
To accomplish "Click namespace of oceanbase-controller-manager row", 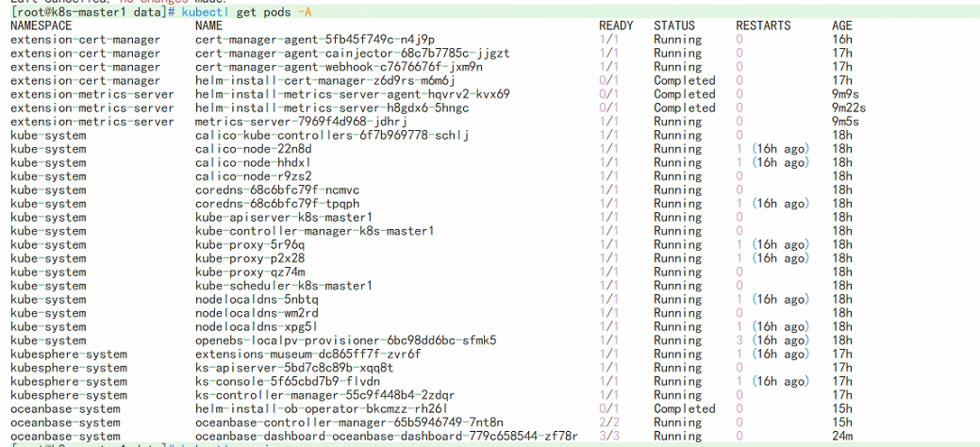I will (66, 422).
